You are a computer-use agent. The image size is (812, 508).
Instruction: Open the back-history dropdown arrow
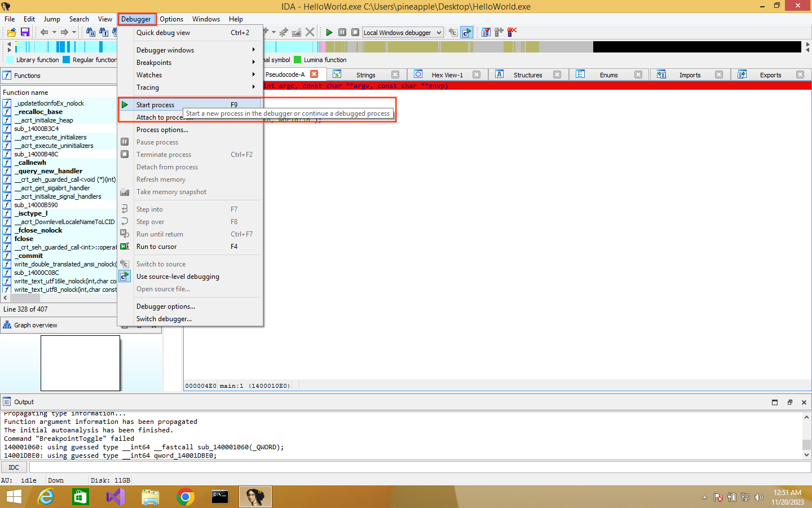pyautogui.click(x=54, y=32)
